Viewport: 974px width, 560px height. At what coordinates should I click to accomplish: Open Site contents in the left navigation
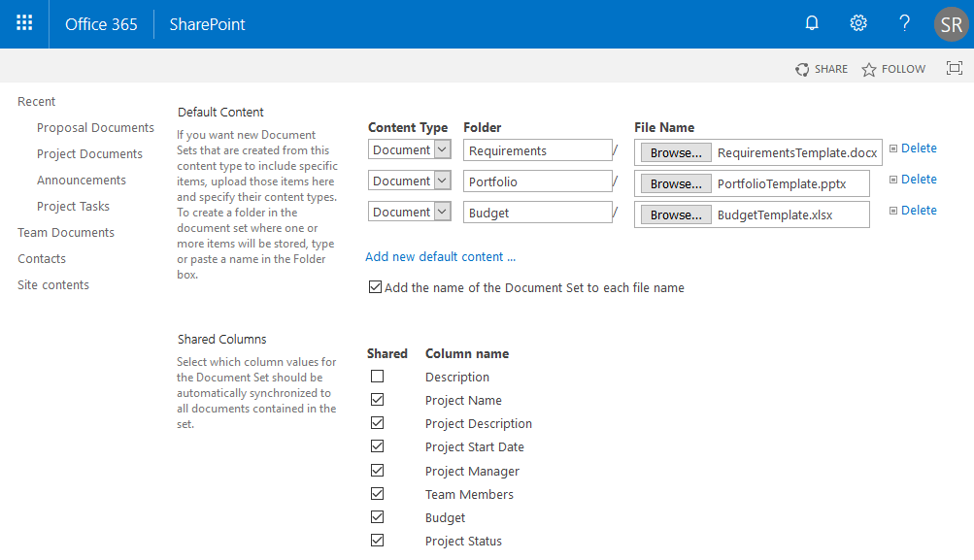pyautogui.click(x=53, y=285)
